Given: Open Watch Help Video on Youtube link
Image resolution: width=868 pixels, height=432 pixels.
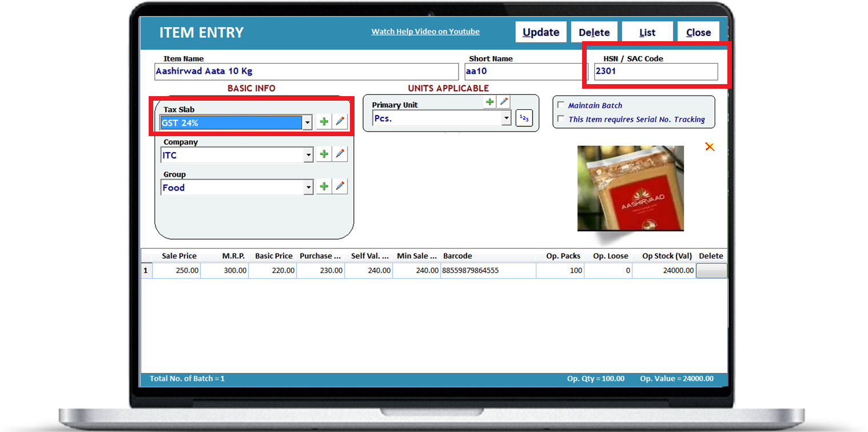Looking at the screenshot, I should pos(425,31).
